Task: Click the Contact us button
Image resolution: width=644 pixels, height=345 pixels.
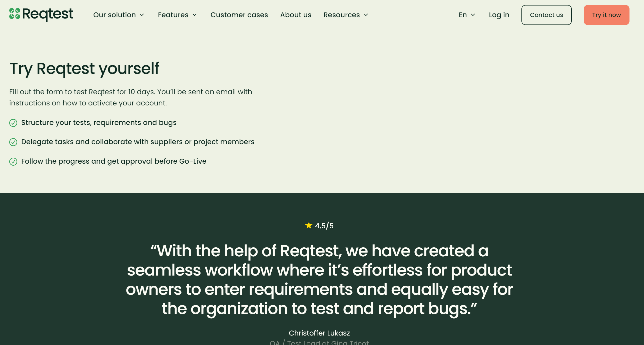Action: pos(546,15)
